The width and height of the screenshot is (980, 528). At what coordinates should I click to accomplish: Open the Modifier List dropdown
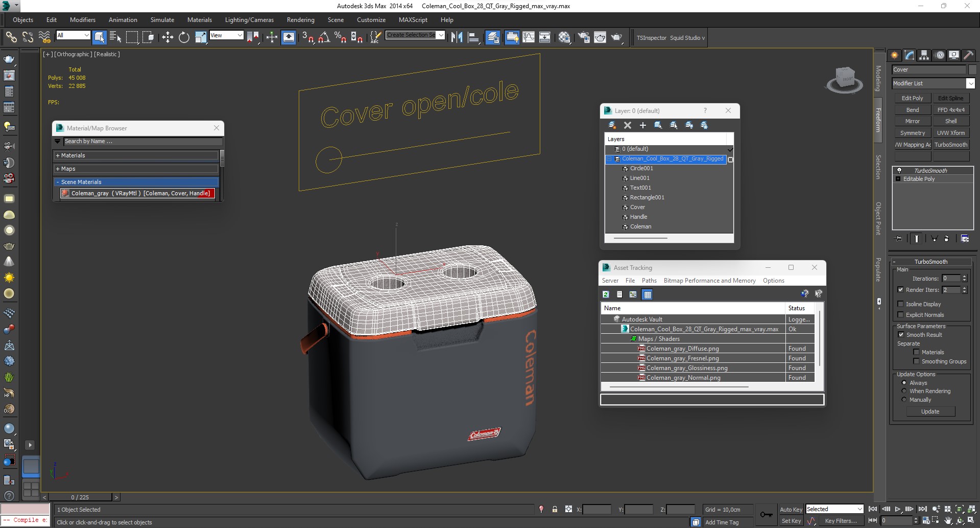coord(970,83)
